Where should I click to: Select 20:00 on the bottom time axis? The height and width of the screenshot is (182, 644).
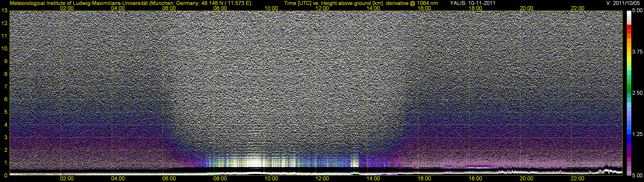point(527,179)
